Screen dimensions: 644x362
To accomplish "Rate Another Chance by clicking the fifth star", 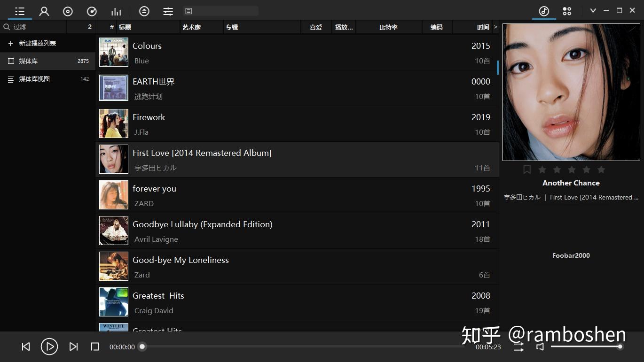I will click(601, 169).
